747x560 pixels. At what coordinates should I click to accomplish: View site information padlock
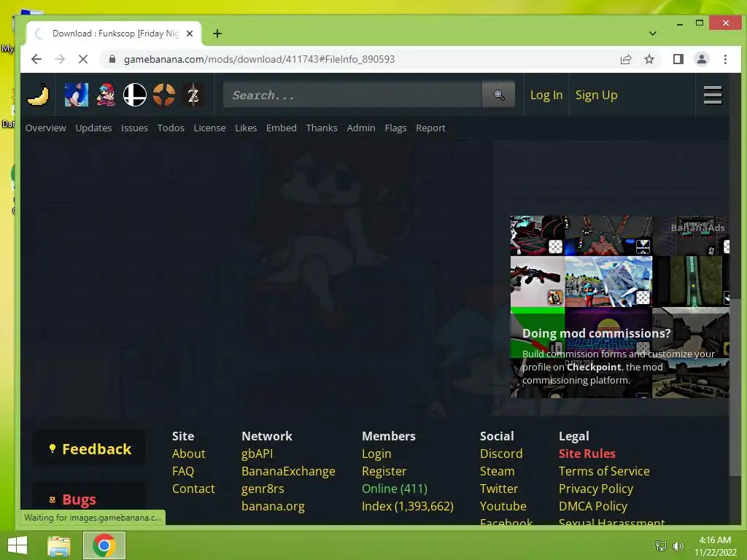[x=112, y=59]
